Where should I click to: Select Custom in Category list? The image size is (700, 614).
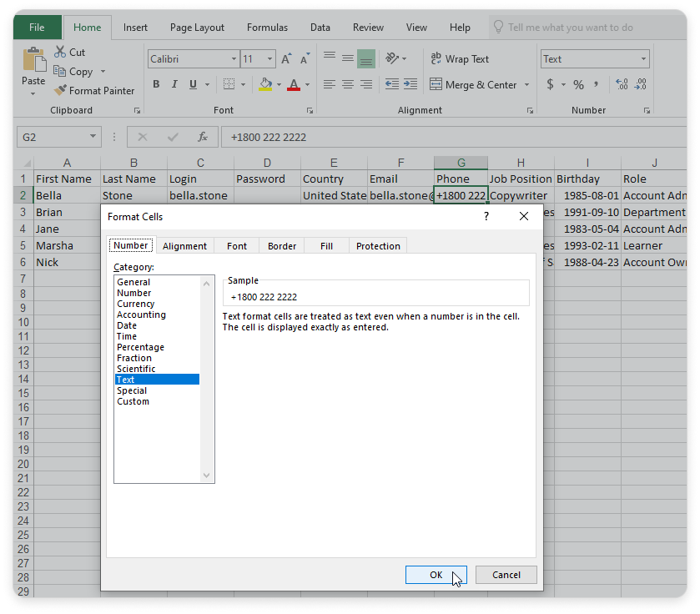click(133, 401)
